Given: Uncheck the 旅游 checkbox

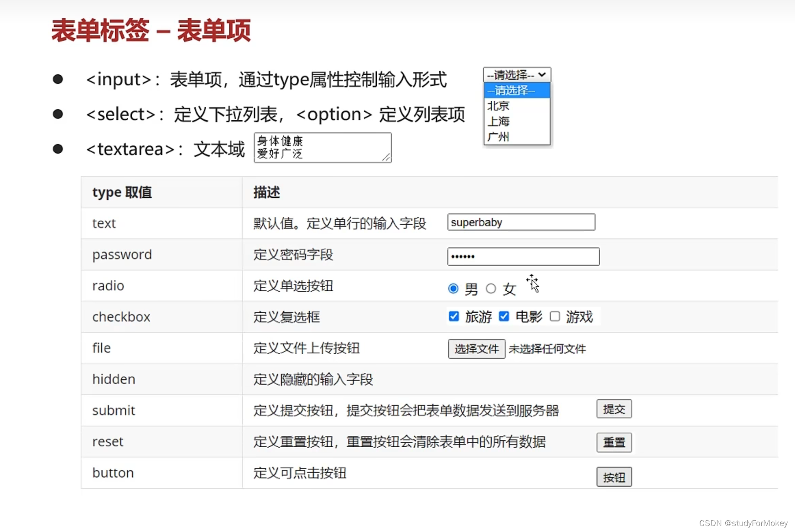Looking at the screenshot, I should tap(453, 316).
